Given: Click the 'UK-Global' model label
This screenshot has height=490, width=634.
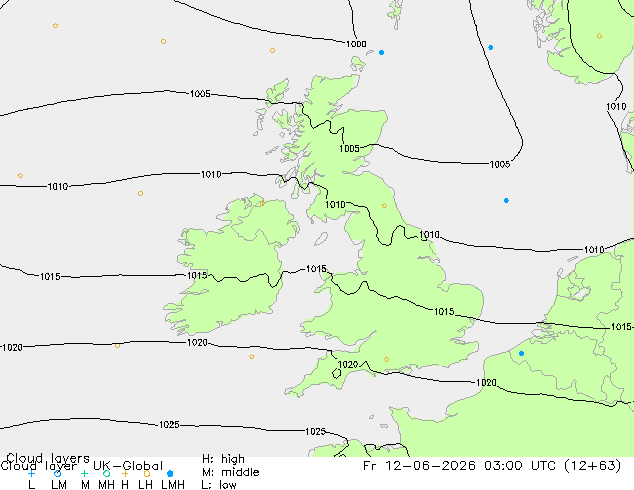Looking at the screenshot, I should [x=128, y=466].
